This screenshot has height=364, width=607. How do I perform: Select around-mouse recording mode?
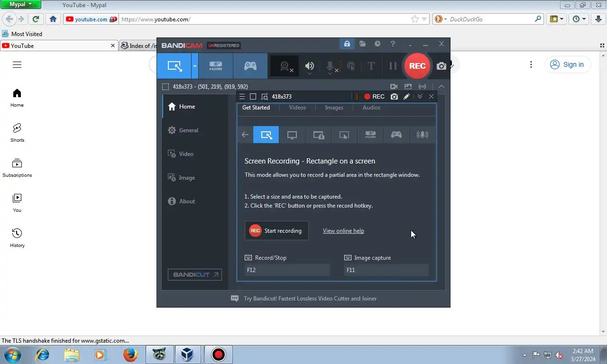click(x=344, y=135)
